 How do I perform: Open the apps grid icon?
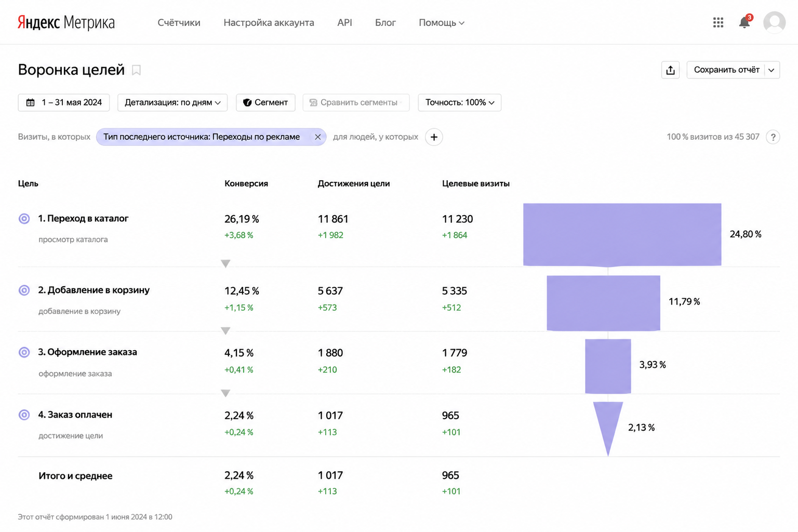coord(718,22)
